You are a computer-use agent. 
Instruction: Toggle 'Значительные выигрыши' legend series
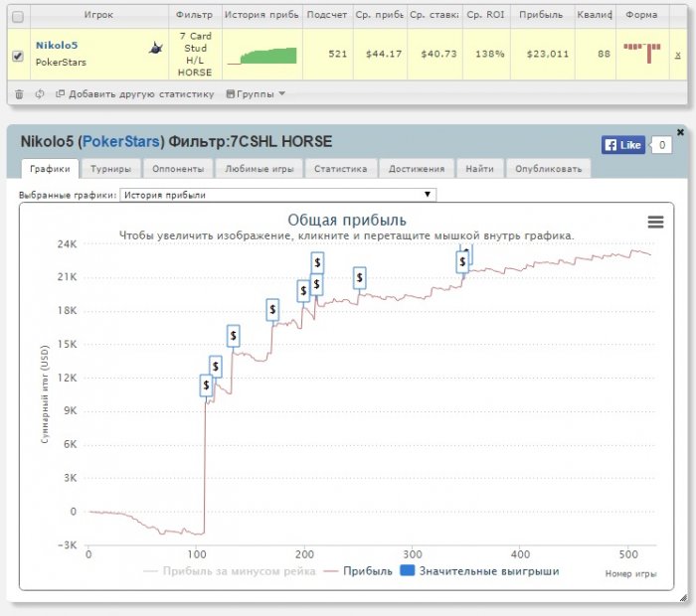[x=478, y=571]
